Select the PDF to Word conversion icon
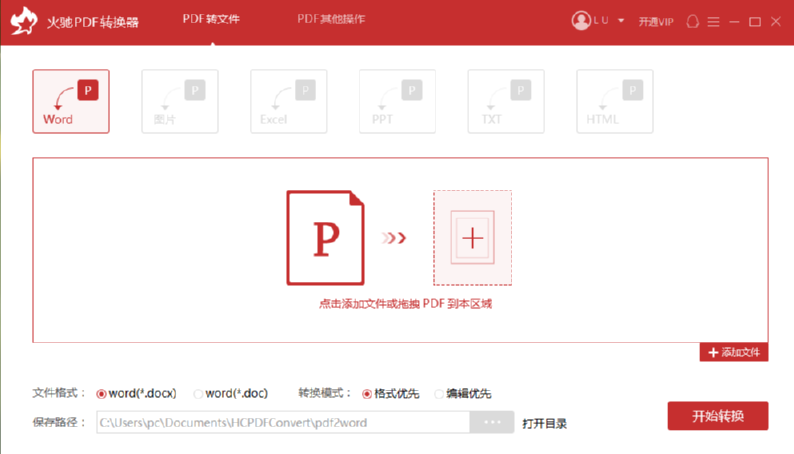 tap(71, 101)
